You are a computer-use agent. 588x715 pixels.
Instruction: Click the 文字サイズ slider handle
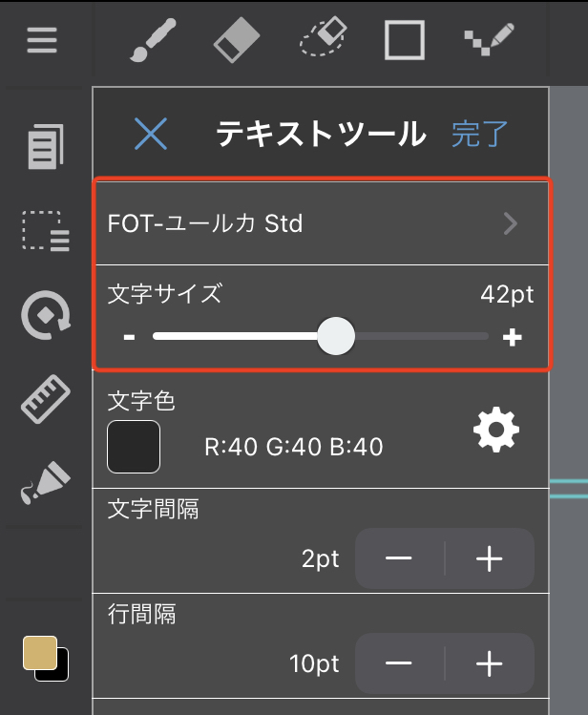335,336
